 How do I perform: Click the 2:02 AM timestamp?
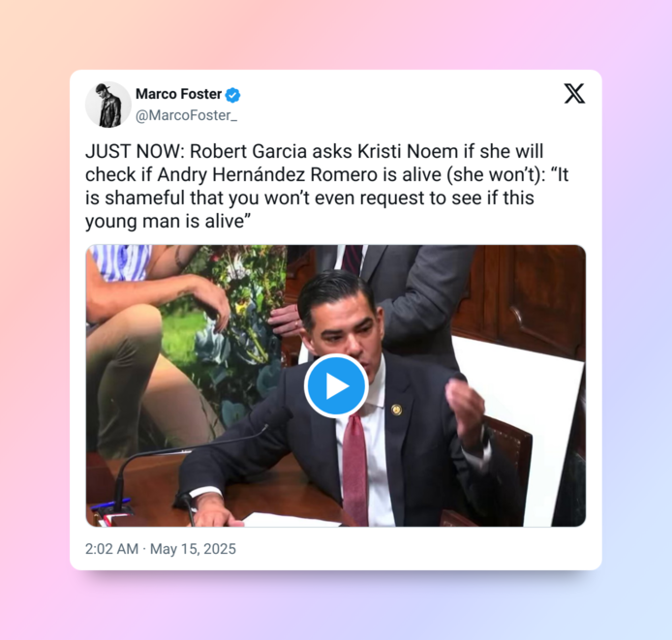[x=111, y=549]
